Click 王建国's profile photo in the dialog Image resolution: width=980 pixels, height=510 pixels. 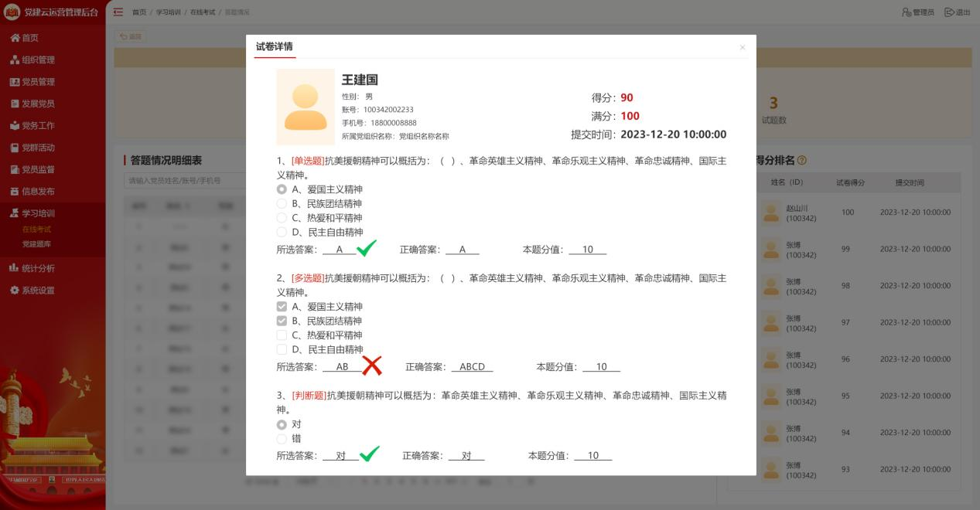pyautogui.click(x=306, y=107)
